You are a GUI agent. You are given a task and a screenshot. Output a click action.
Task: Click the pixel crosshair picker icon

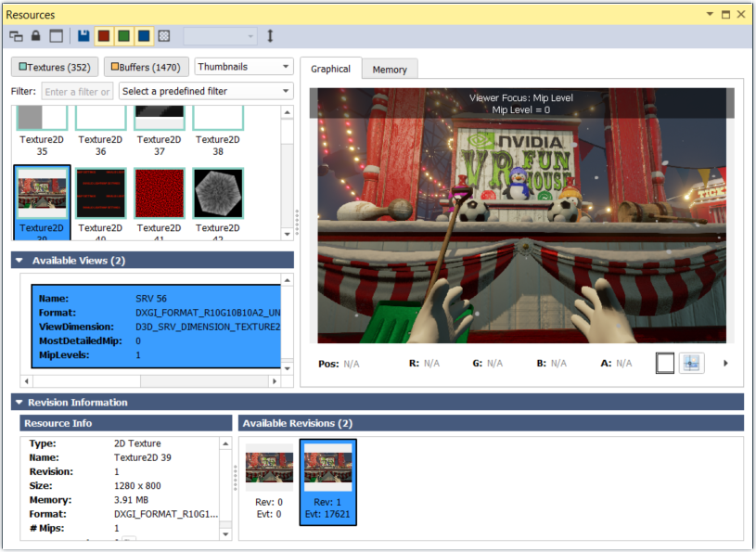(x=691, y=364)
